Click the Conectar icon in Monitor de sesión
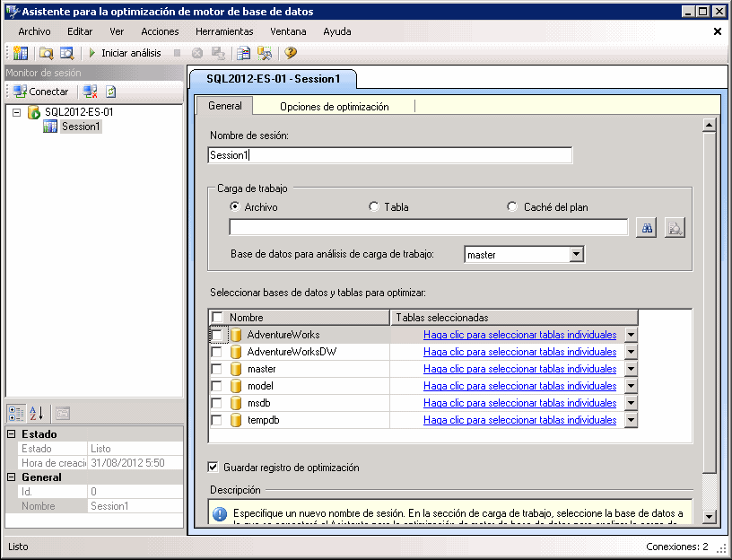Viewport: 732px width, 560px height. (20, 91)
